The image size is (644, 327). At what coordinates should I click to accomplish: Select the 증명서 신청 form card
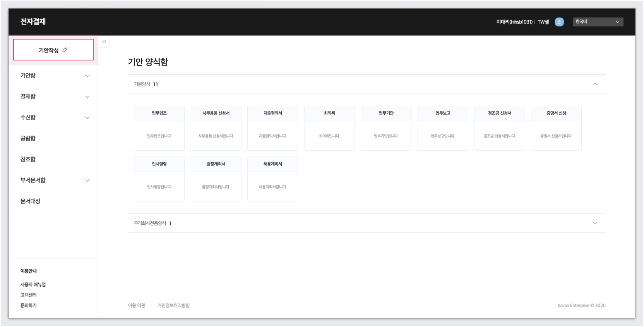click(556, 128)
